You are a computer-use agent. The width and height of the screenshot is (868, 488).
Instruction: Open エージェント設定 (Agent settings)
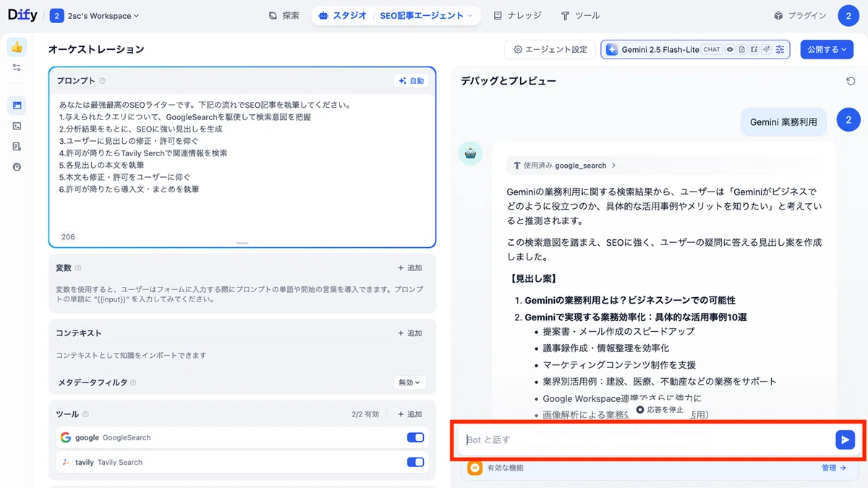(x=550, y=49)
